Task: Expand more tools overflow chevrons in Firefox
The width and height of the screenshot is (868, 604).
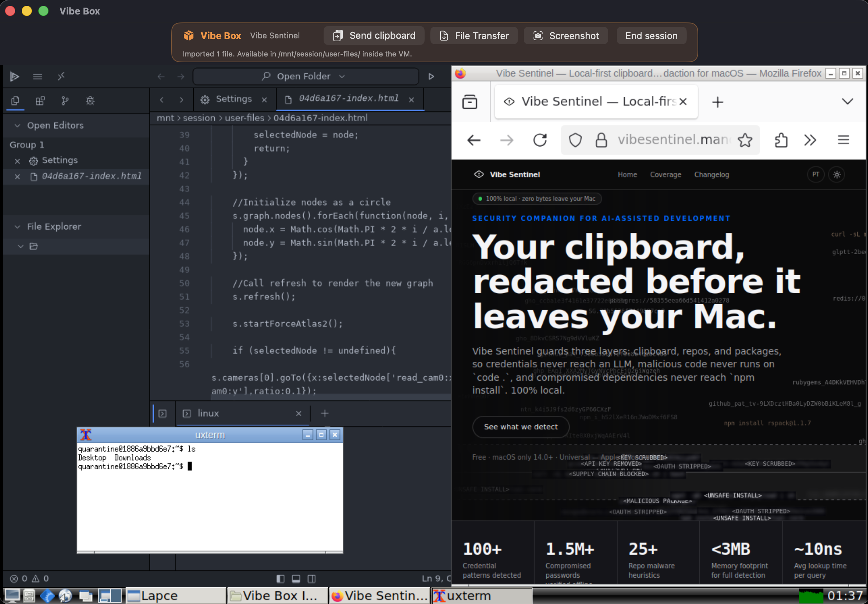Action: [810, 140]
